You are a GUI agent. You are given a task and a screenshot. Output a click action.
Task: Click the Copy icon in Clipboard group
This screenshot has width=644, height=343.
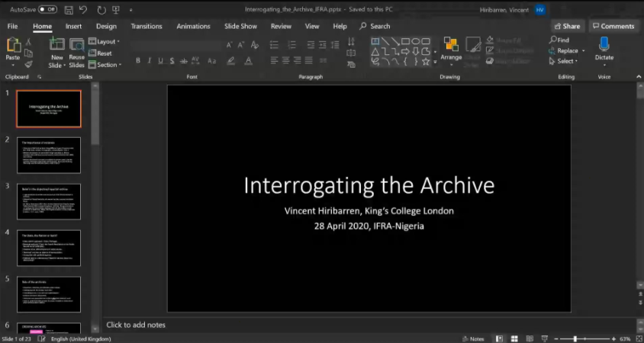click(x=28, y=53)
